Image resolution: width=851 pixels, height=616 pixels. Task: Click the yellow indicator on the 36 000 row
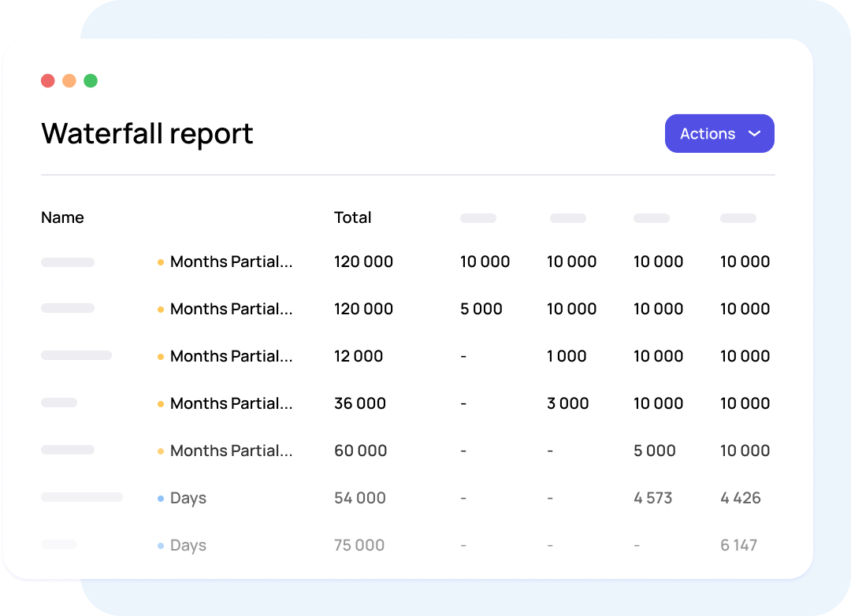click(x=162, y=403)
